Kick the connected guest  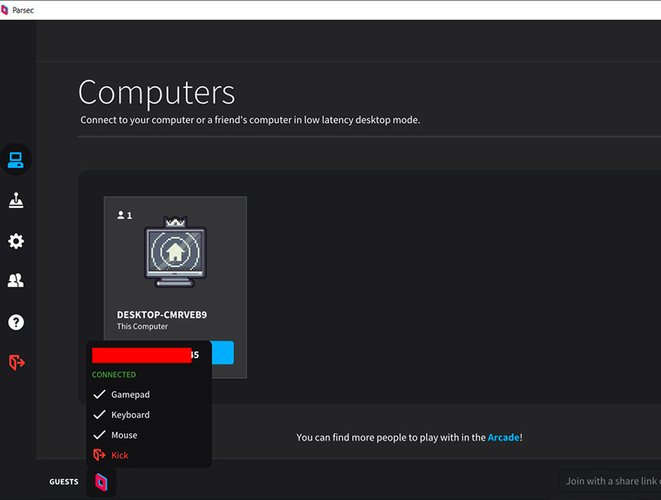[x=120, y=455]
